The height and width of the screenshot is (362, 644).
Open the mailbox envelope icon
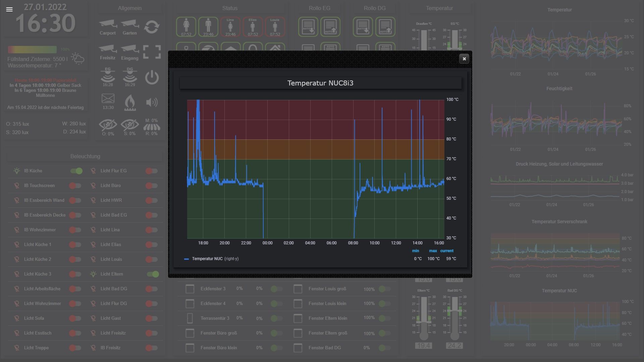108,99
